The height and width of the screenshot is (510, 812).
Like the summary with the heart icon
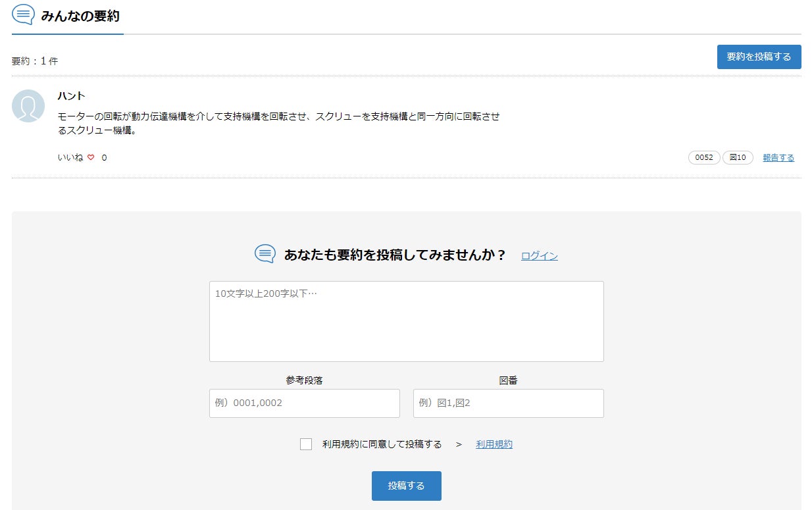tap(91, 158)
